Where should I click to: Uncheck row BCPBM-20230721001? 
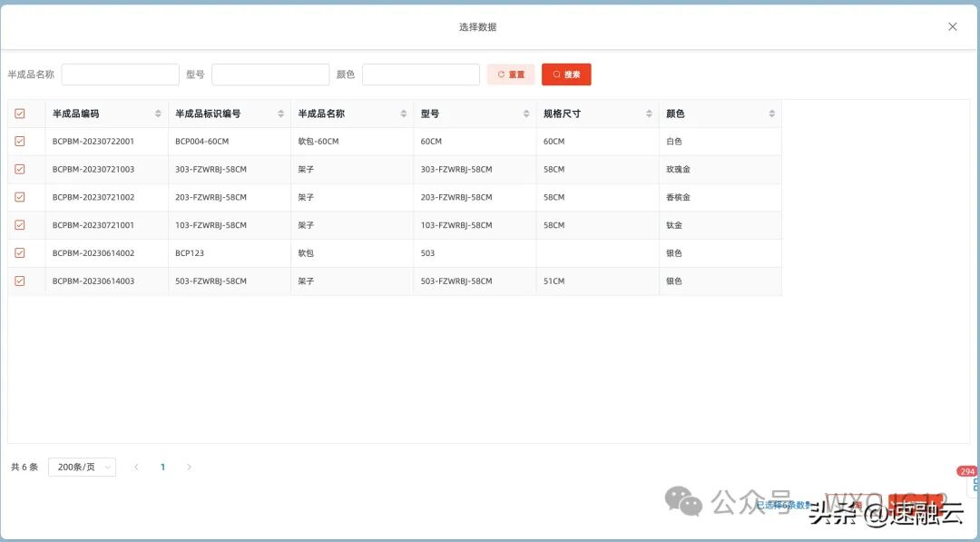pos(20,225)
